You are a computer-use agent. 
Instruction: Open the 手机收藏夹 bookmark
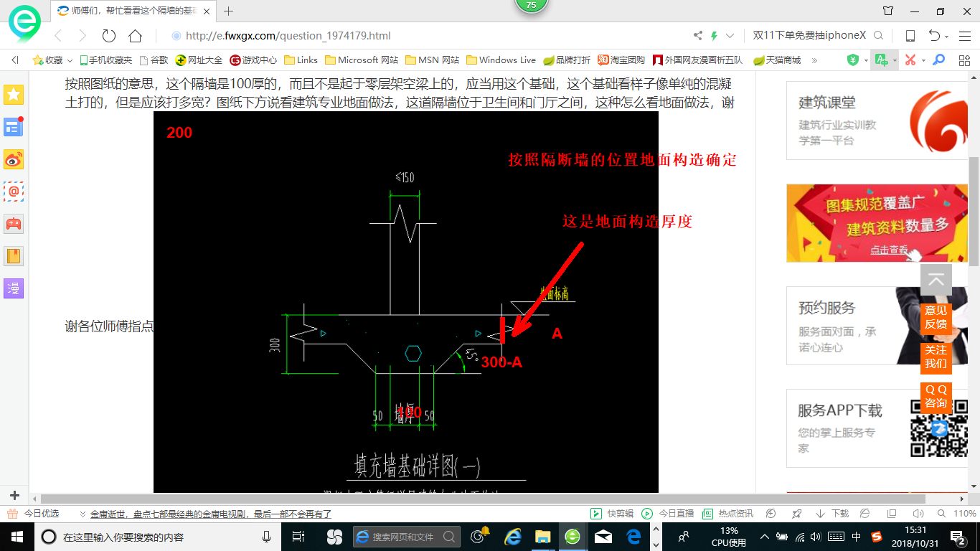click(x=105, y=60)
